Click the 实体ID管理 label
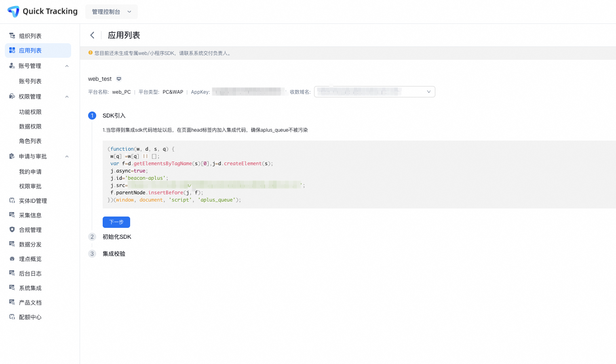Viewport: 616px width, 364px height. click(x=33, y=201)
